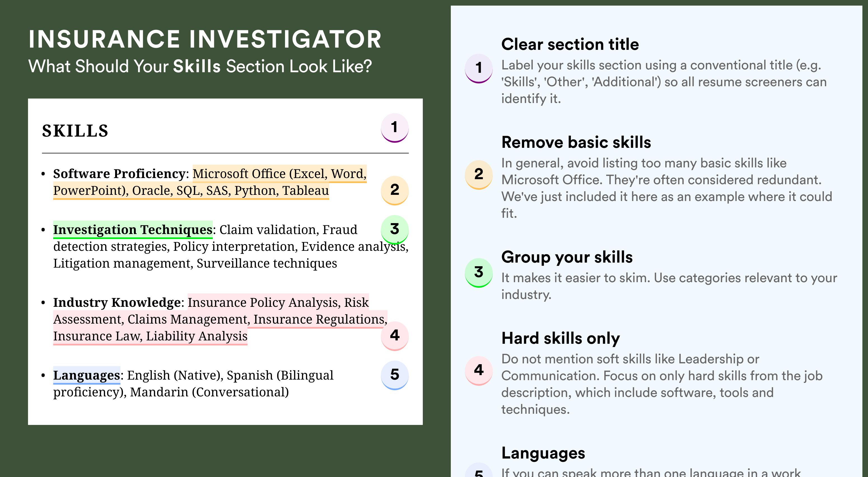Select the 'Remove basic skills' heading
Viewport: 868px width, 477px height.
tap(576, 142)
